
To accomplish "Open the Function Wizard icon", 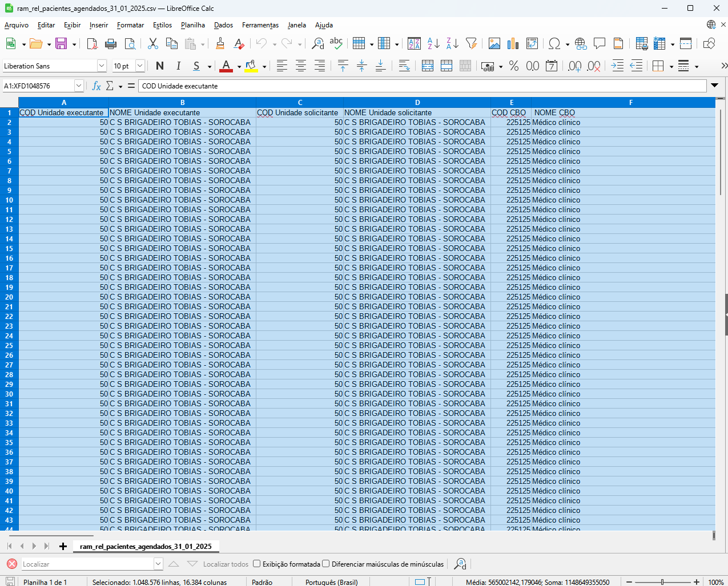I will (96, 86).
